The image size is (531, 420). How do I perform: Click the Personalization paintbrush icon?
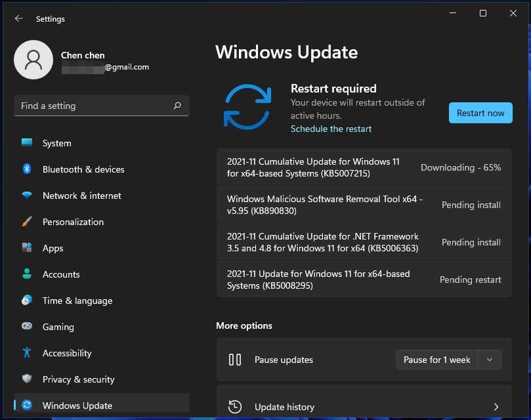coord(27,222)
